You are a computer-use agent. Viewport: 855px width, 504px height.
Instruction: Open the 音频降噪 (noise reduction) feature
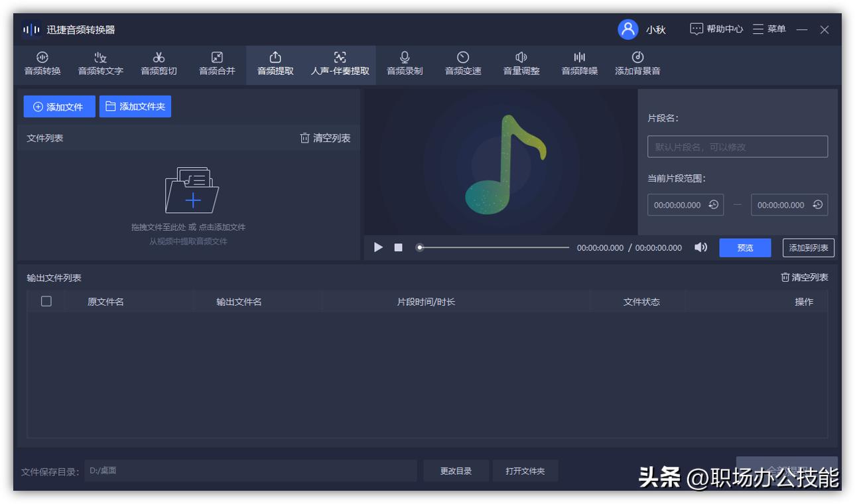(579, 64)
